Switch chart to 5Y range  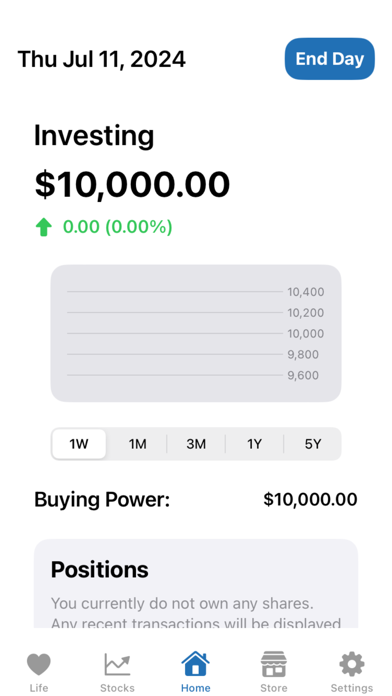click(313, 444)
